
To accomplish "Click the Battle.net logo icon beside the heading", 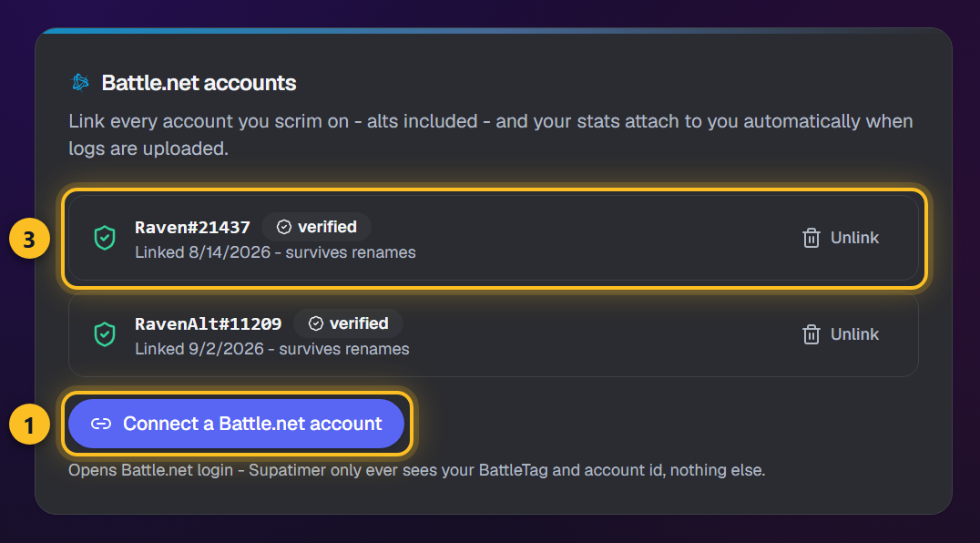I will tap(81, 82).
